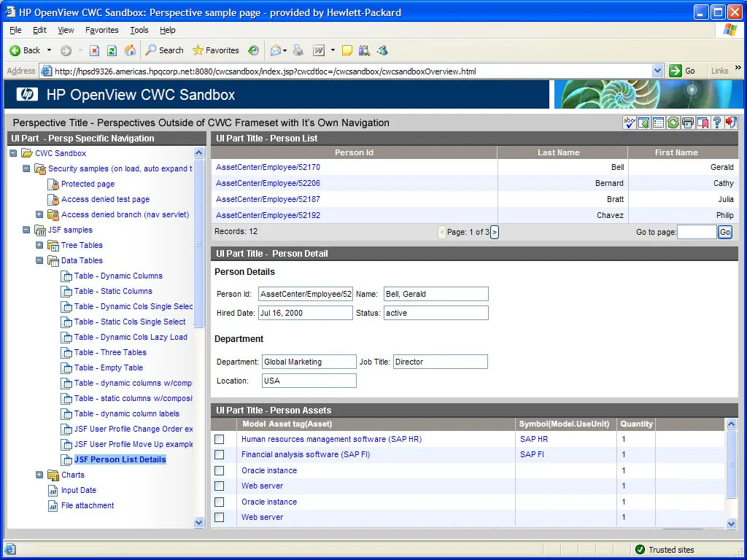
Task: Click the Messenger toolbar icon
Action: 382,50
